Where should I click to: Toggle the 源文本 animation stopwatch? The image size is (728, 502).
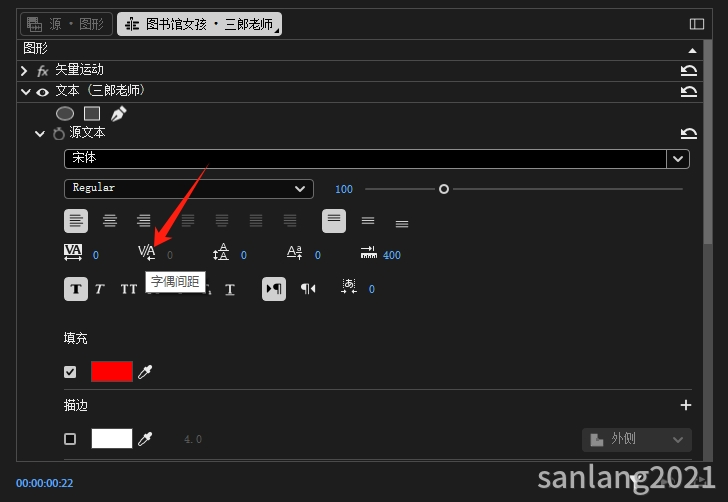[58, 134]
